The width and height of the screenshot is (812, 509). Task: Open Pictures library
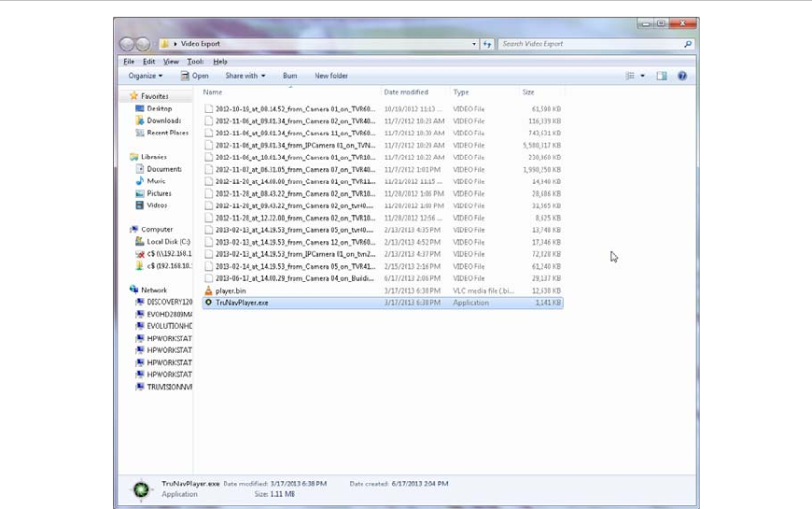159,193
